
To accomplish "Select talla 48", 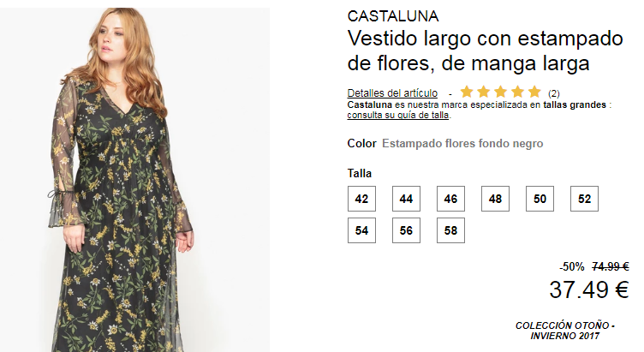I will coord(495,199).
